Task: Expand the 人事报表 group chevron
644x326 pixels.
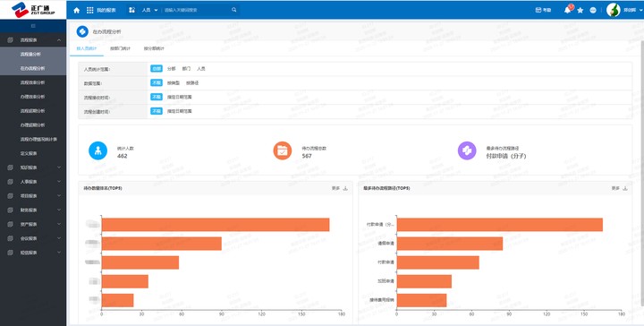Action: [59, 182]
